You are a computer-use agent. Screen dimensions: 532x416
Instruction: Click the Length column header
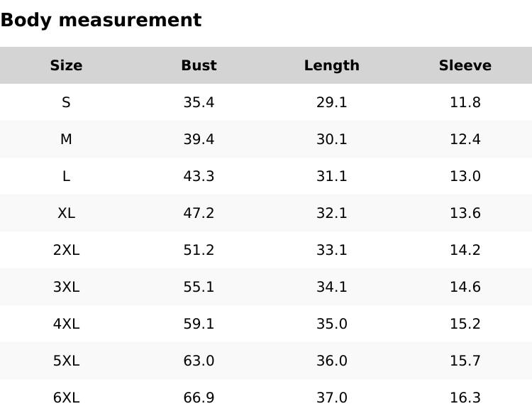[331, 65]
